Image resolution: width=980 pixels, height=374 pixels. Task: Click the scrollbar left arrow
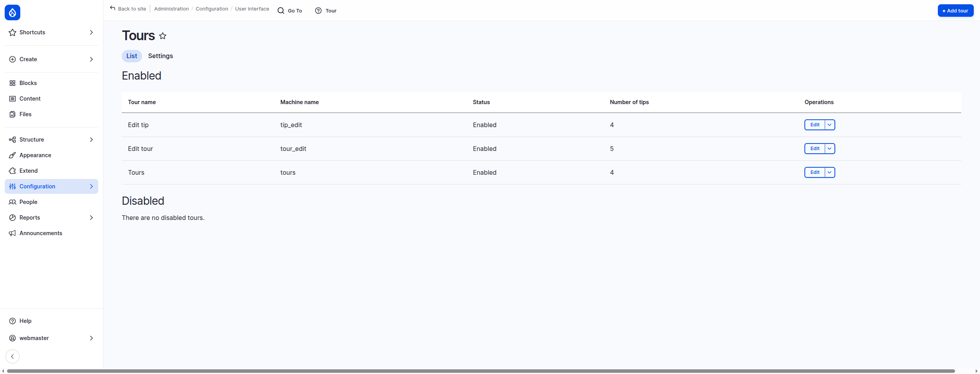point(3,371)
